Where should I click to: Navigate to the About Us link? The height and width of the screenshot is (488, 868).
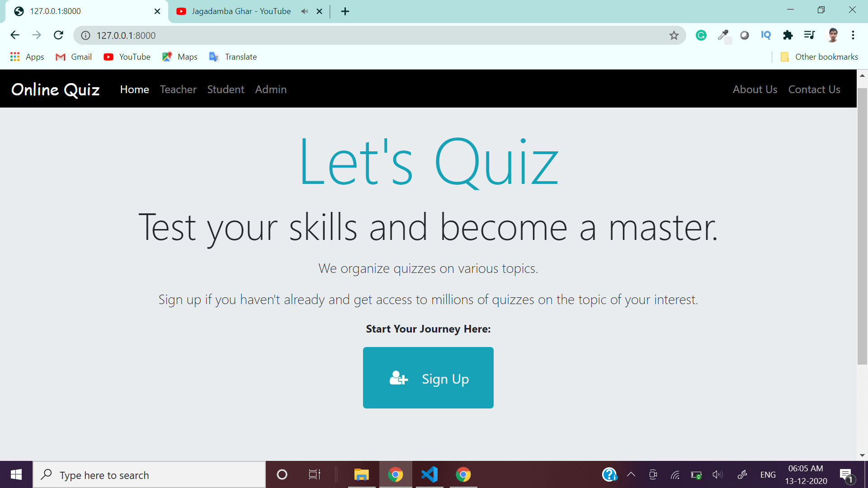(x=755, y=89)
